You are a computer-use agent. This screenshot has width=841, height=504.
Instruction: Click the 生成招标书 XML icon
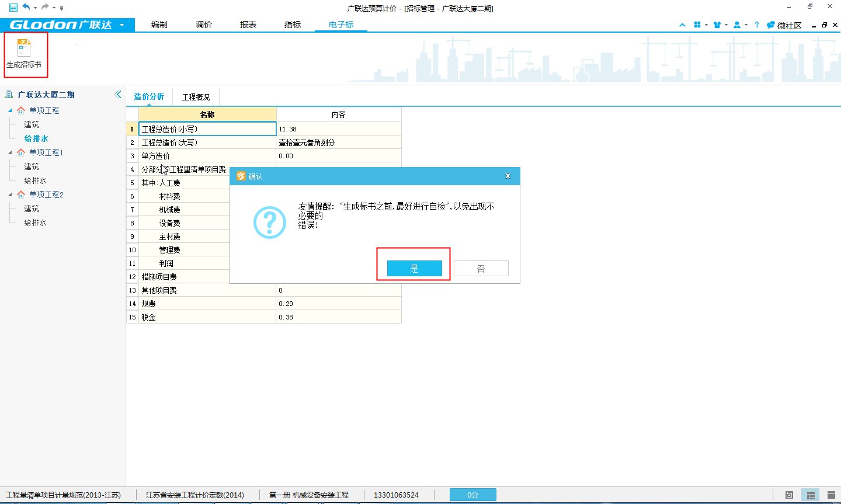[x=24, y=48]
